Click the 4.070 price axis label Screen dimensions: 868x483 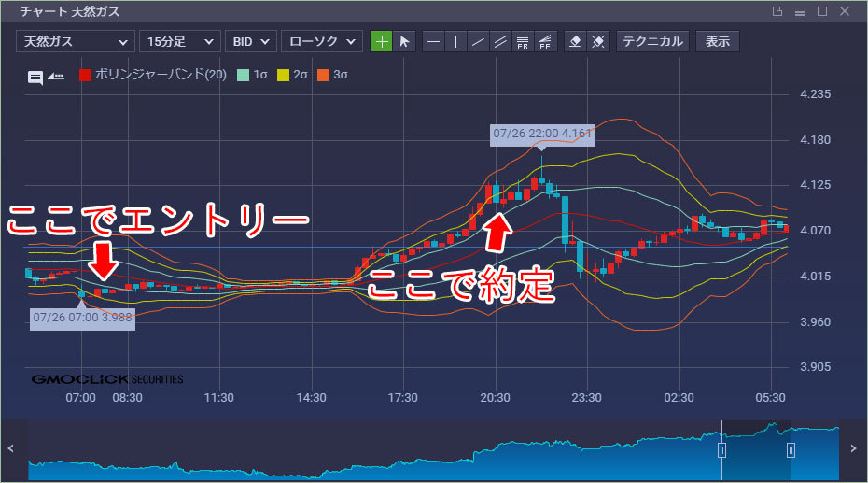(x=815, y=231)
